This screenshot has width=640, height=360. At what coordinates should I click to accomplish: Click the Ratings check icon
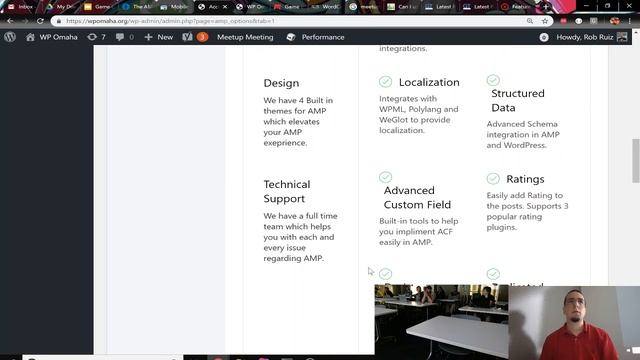coord(493,178)
